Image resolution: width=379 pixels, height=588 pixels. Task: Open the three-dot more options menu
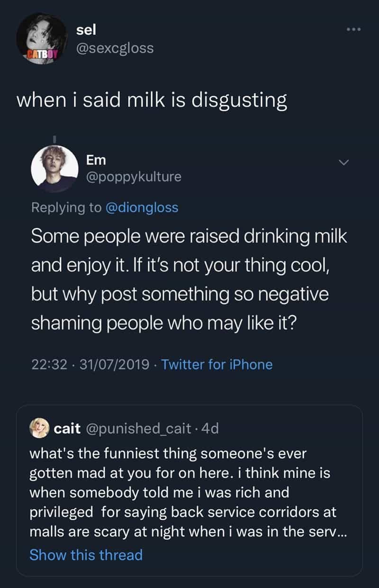coord(353,30)
